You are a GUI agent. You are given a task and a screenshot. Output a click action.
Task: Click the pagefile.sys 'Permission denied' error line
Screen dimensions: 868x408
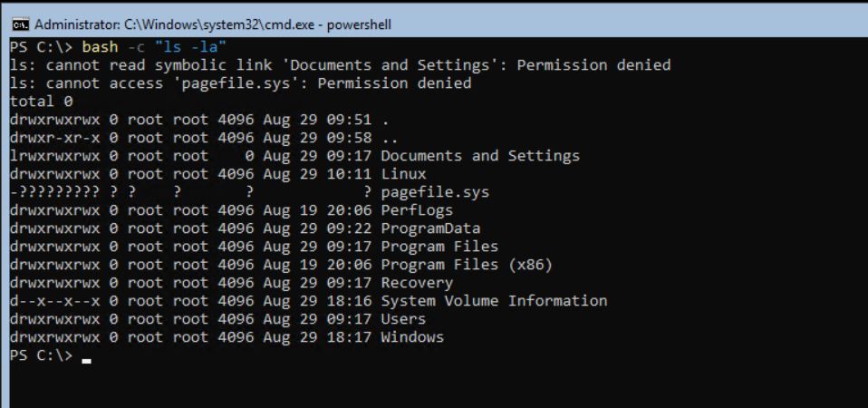[241, 83]
